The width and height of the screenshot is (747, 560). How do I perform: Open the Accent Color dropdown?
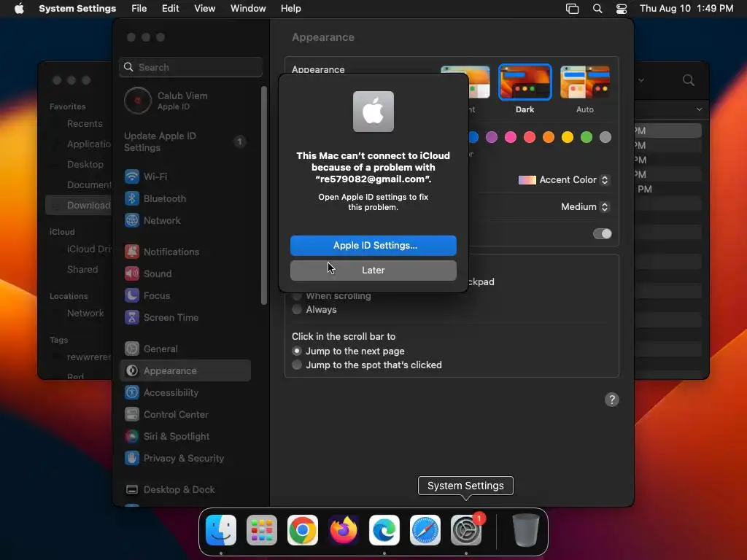coord(564,180)
